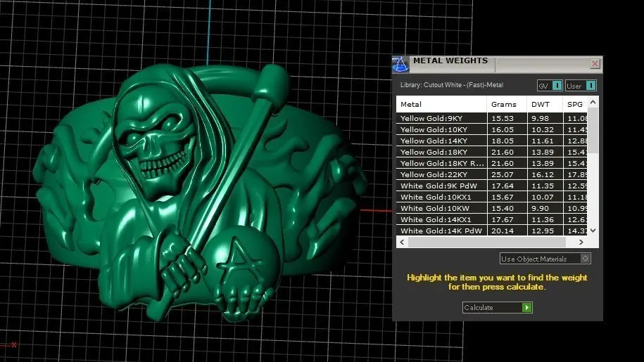This screenshot has width=644, height=362.
Task: Select the White Gold:14K PdW row
Action: click(x=492, y=231)
